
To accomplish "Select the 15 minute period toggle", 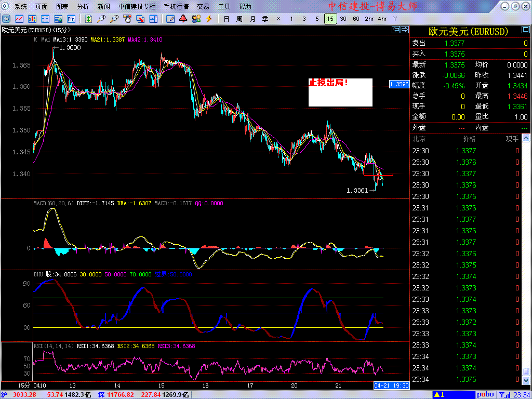I will 330,19.
